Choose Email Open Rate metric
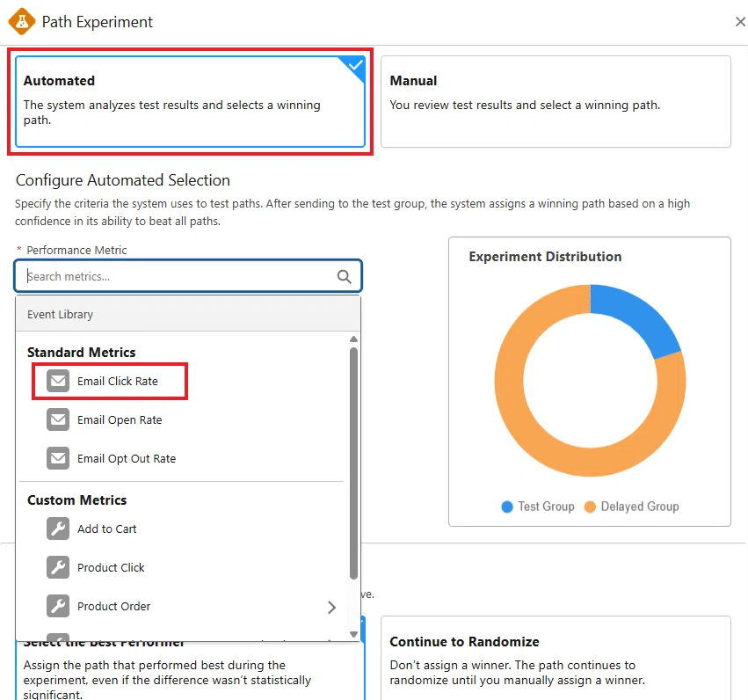The image size is (748, 700). point(120,419)
